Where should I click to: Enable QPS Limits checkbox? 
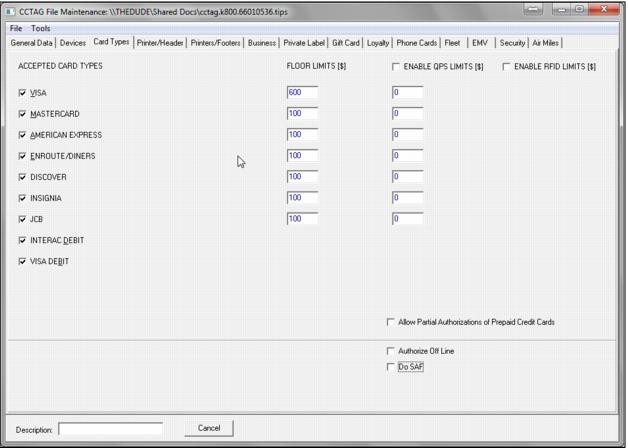396,67
